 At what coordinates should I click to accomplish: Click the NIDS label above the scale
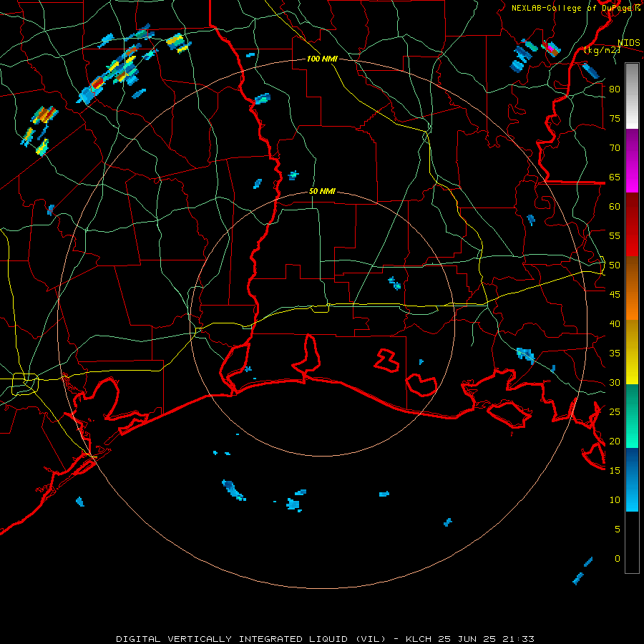point(629,43)
